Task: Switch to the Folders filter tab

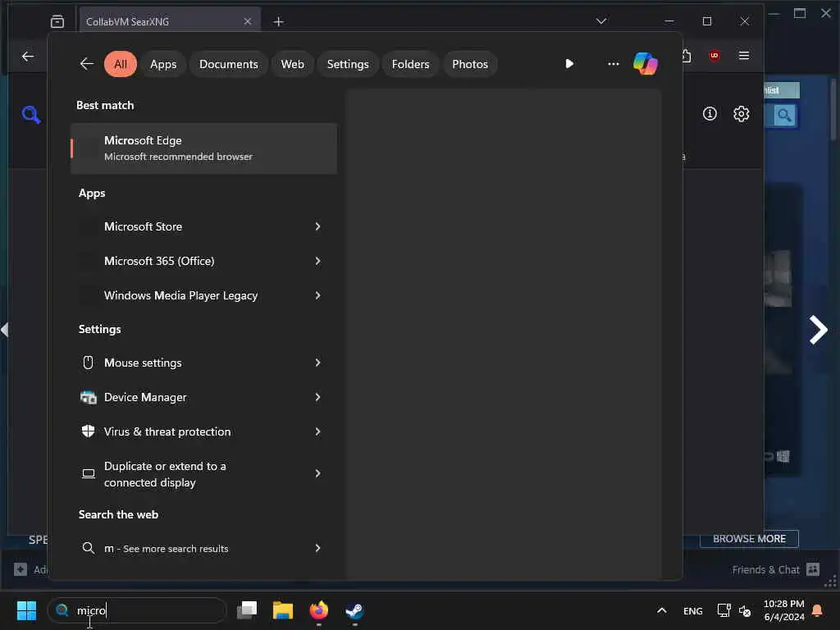Action: point(410,64)
